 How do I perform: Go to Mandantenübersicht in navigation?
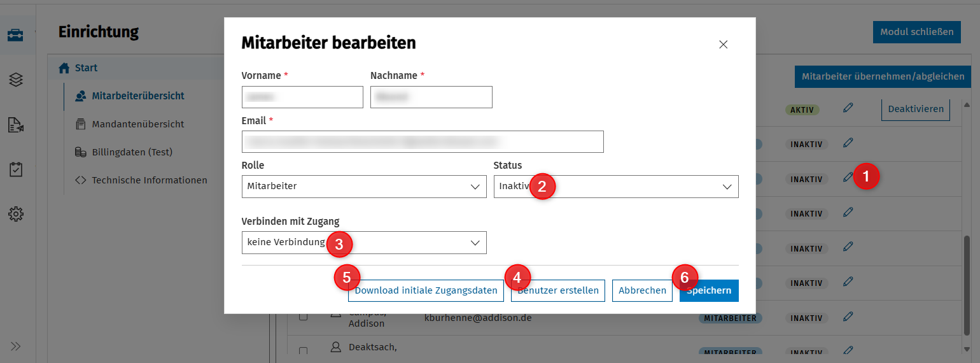click(138, 124)
